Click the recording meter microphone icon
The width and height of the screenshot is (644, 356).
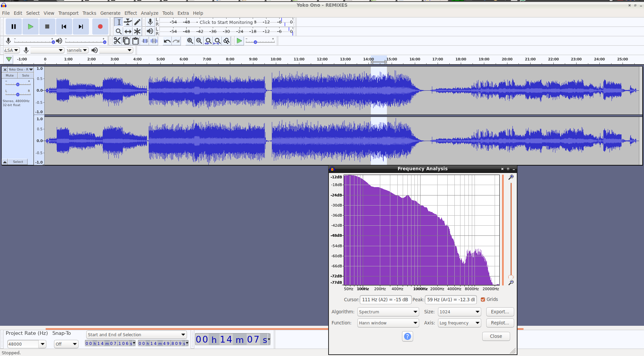pos(150,22)
